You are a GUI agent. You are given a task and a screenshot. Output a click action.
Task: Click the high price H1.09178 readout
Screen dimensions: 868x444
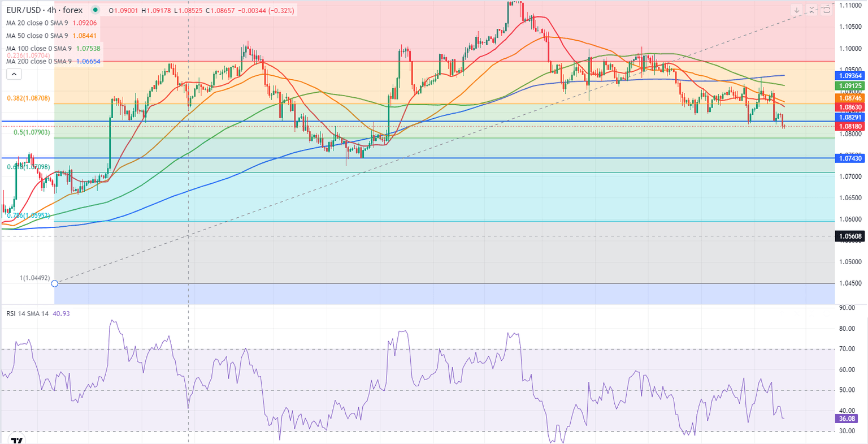pos(157,11)
